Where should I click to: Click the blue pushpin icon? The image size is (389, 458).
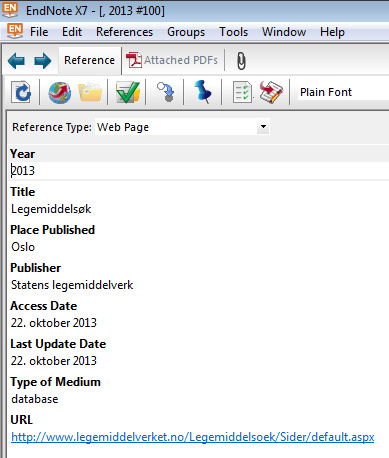202,91
